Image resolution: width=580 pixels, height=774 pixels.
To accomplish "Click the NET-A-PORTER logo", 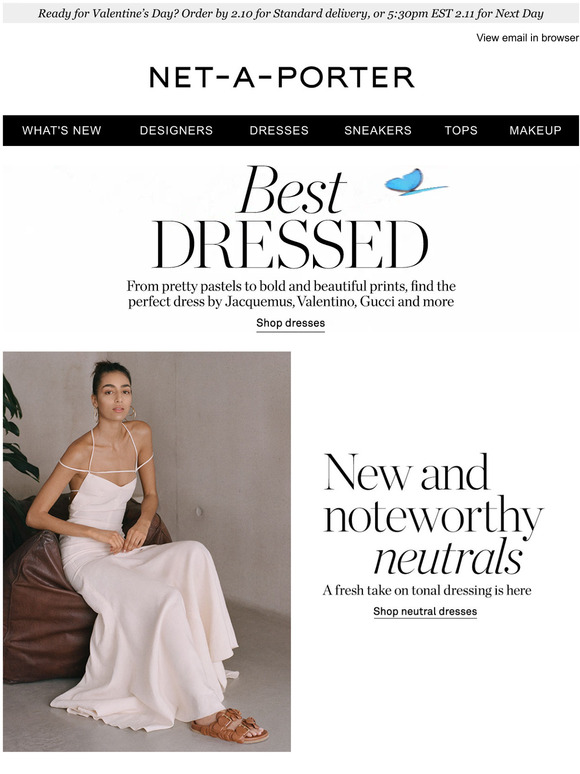I will (x=282, y=77).
